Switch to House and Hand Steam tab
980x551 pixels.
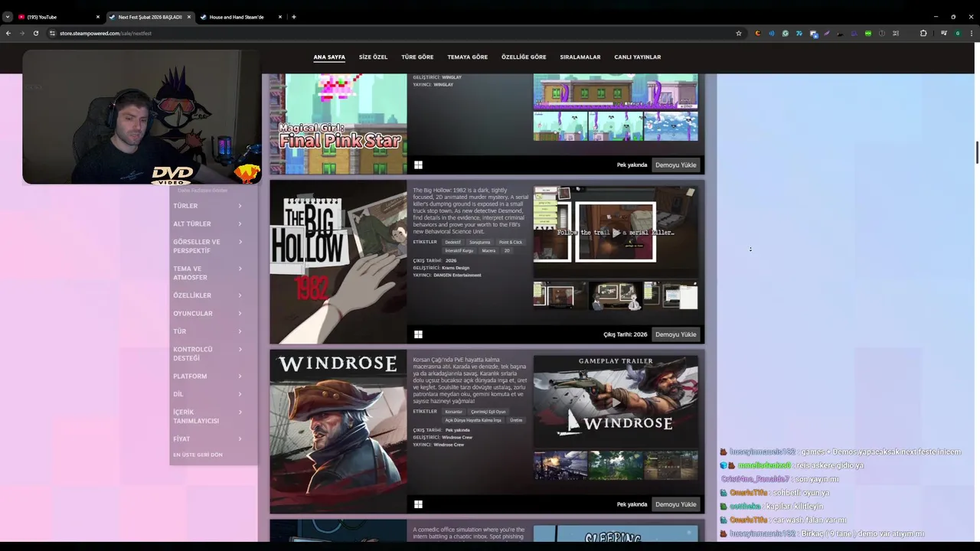(x=237, y=17)
